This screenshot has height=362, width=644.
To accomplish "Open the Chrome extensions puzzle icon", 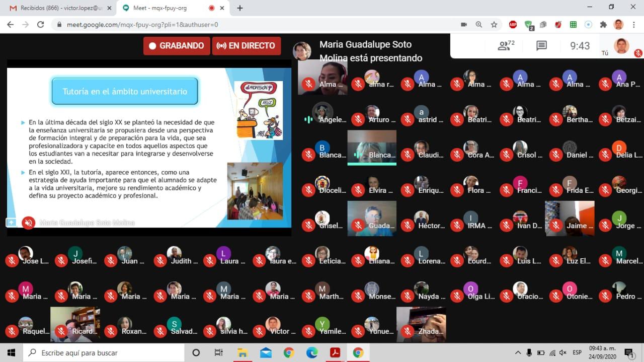I will pos(603,24).
